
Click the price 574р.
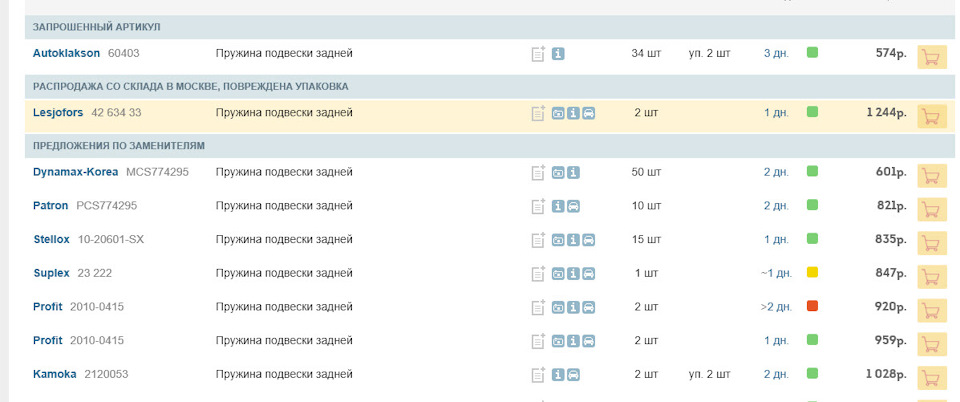tap(891, 53)
